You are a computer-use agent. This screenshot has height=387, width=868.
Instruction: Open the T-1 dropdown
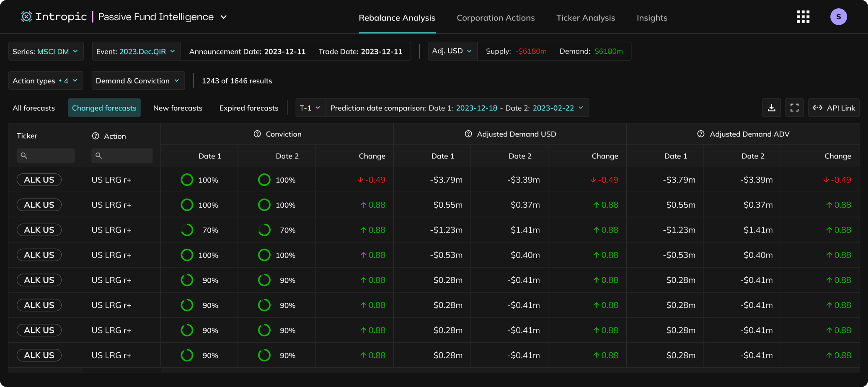[x=310, y=108]
